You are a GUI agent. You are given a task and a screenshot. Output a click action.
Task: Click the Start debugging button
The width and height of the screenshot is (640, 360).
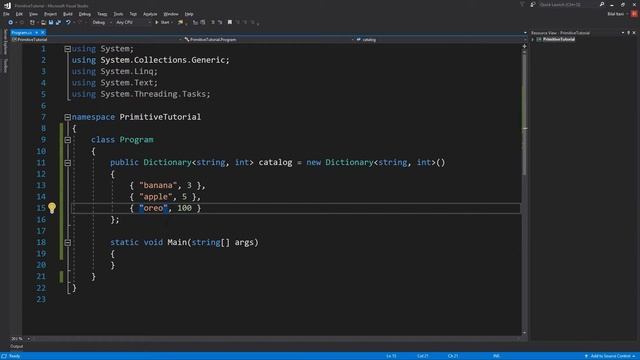[x=162, y=22]
